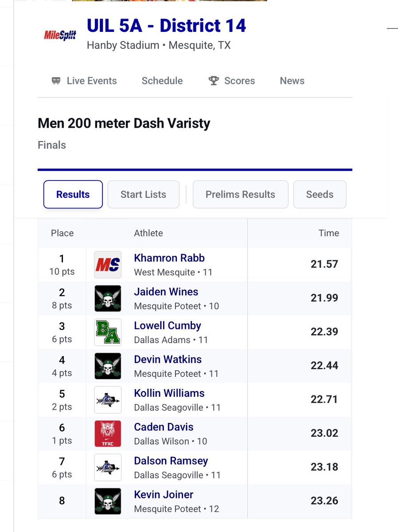Click Dallas Seagoville logo beside Kollin Williams
Screen dimensions: 398x532
point(108,400)
